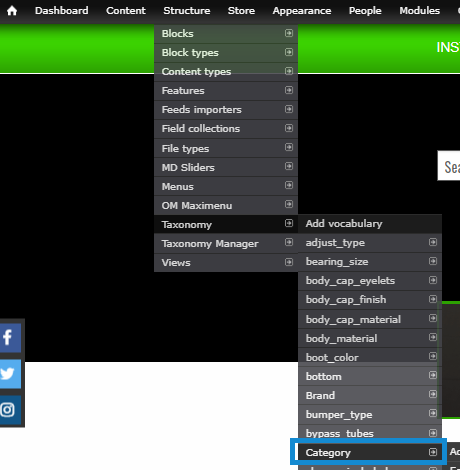Click arrow icon beside Views
Image resolution: width=460 pixels, height=470 pixels.
pyautogui.click(x=289, y=262)
